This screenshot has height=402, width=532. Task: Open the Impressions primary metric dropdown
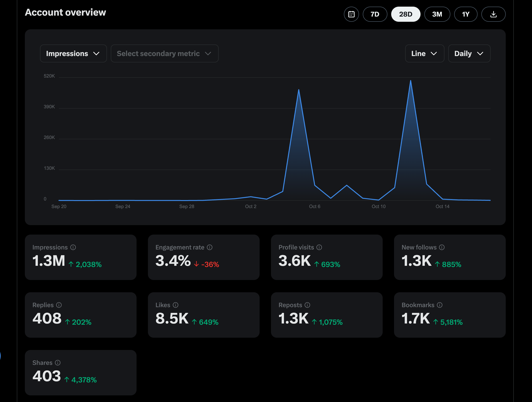click(x=73, y=53)
